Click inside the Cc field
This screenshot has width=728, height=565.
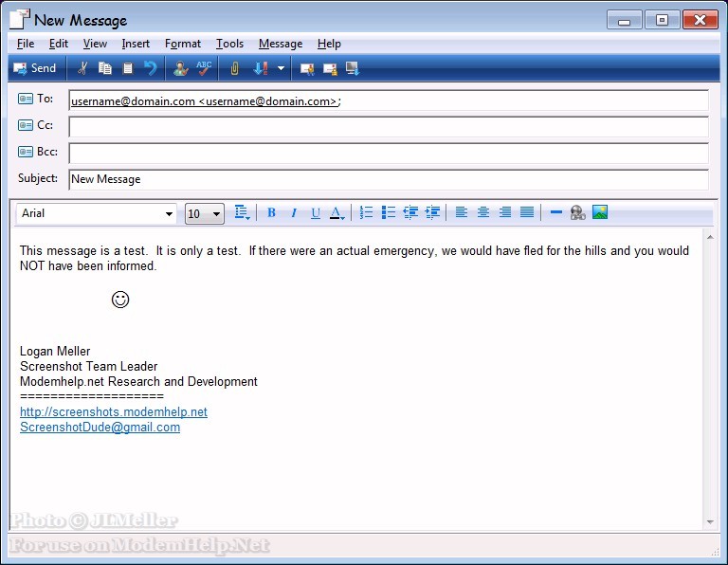(x=389, y=127)
